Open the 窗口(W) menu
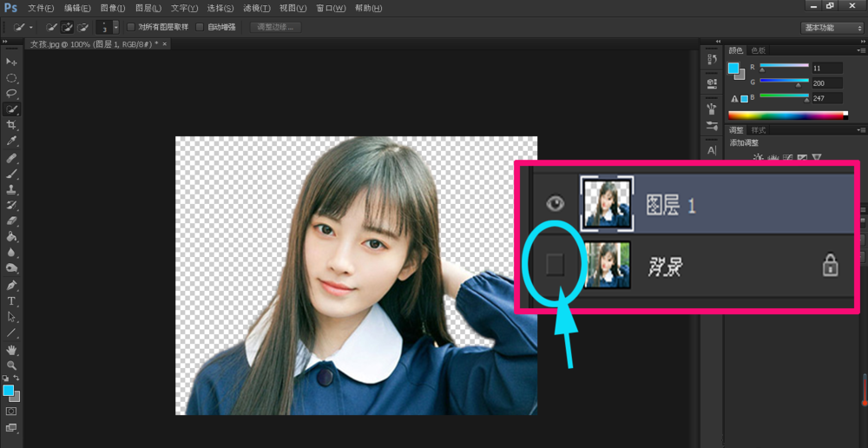This screenshot has height=448, width=868. point(331,9)
